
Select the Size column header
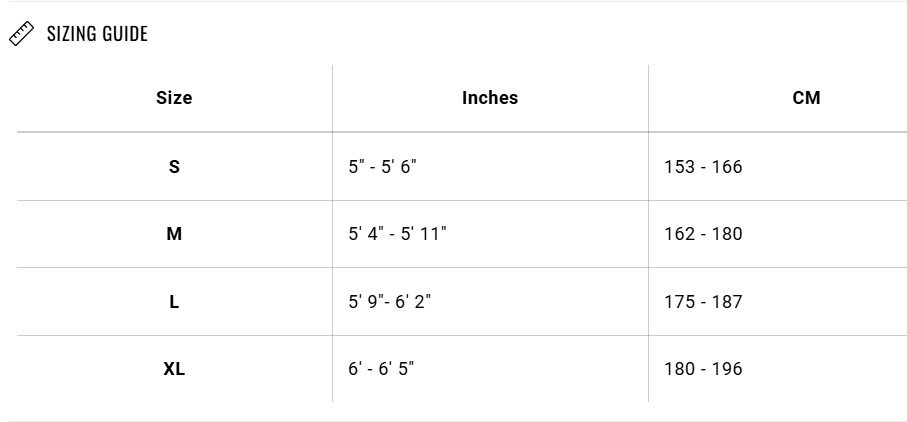[x=174, y=98]
